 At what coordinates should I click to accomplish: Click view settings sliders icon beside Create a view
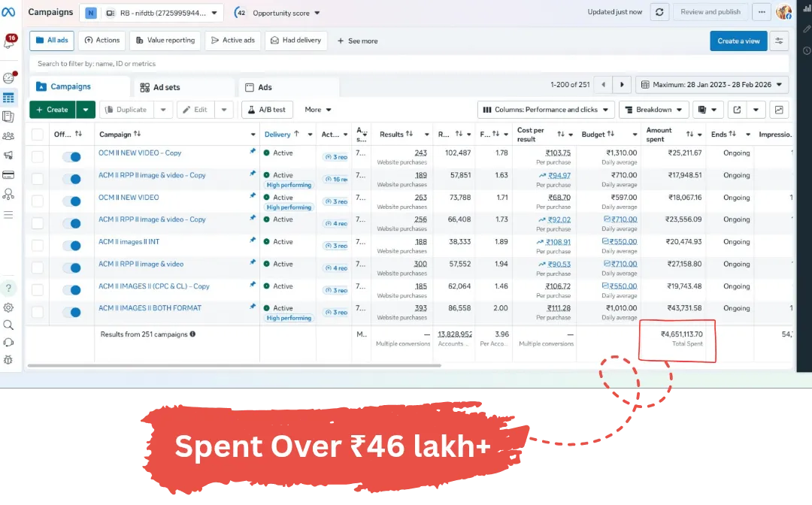pos(779,41)
